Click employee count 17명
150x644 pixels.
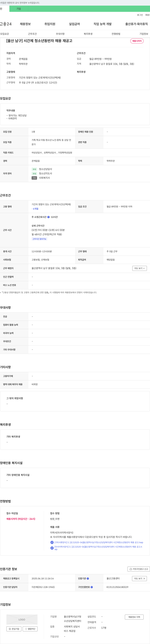tap(104, 628)
